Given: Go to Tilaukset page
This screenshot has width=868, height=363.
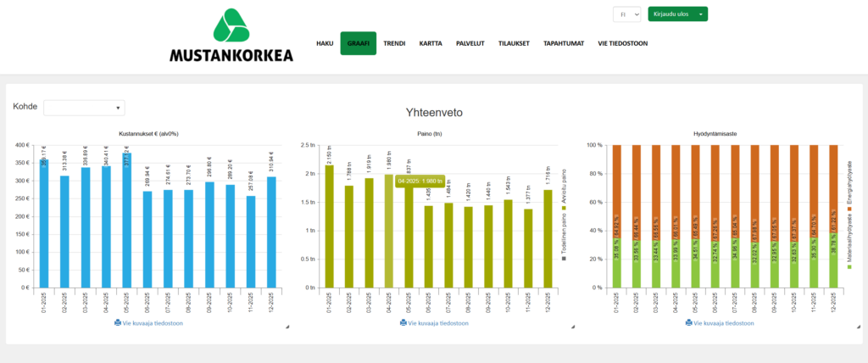Looking at the screenshot, I should click(514, 43).
